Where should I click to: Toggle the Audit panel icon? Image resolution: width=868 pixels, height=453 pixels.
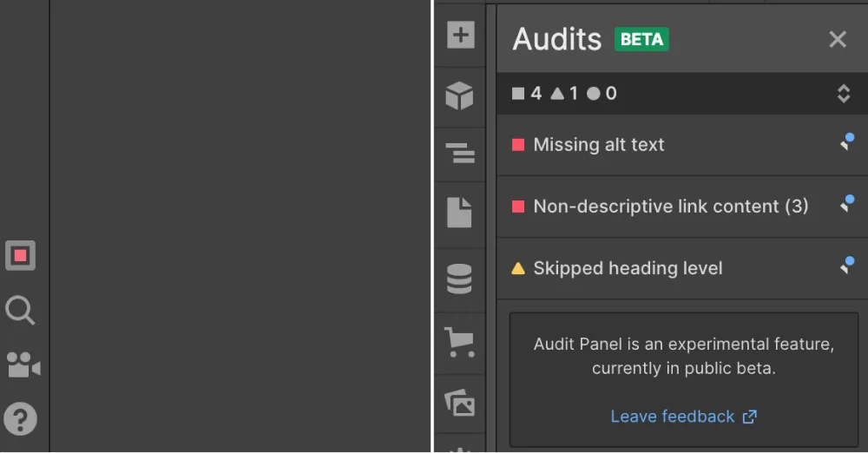20,256
